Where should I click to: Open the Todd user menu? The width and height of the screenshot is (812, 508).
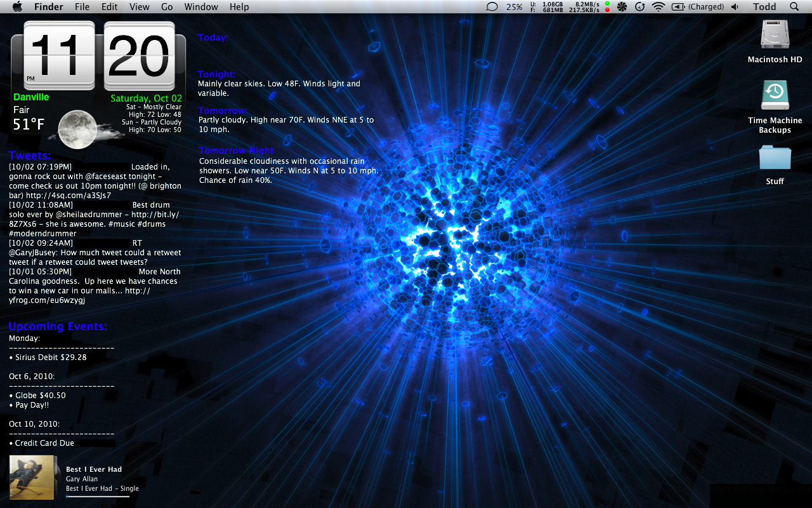764,7
